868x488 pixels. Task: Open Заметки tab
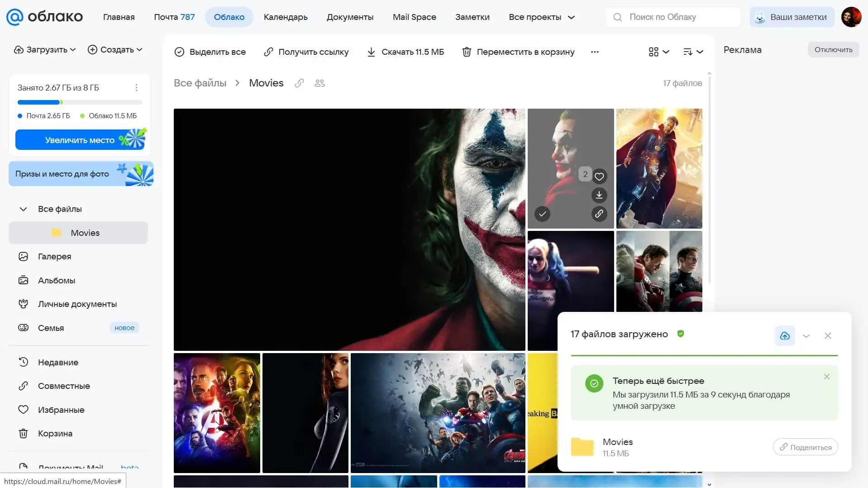[472, 17]
